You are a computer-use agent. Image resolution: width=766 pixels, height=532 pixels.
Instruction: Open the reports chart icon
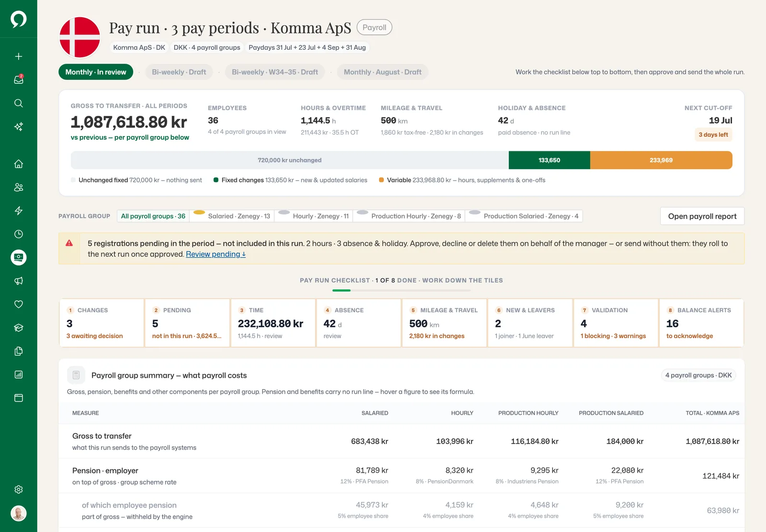(19, 374)
